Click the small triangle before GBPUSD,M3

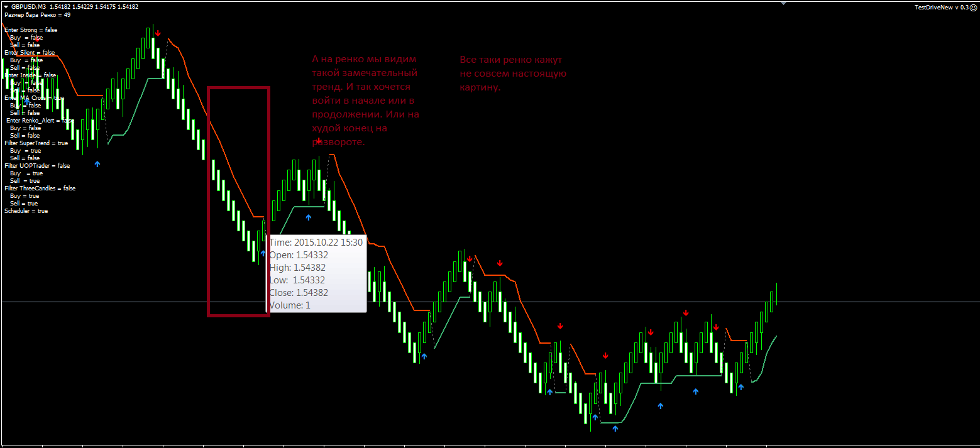tap(6, 7)
